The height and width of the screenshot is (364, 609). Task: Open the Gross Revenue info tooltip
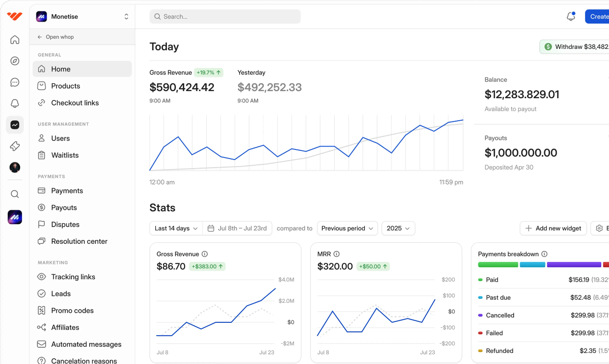click(204, 254)
